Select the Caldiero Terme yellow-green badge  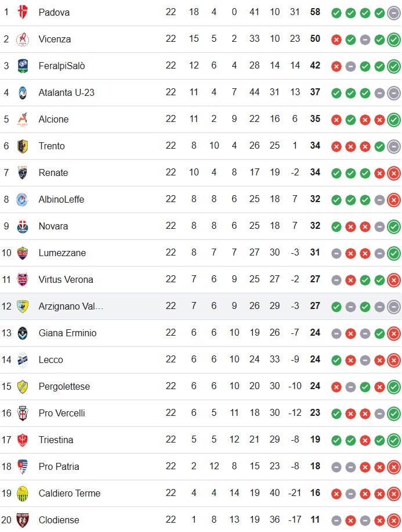pyautogui.click(x=23, y=493)
